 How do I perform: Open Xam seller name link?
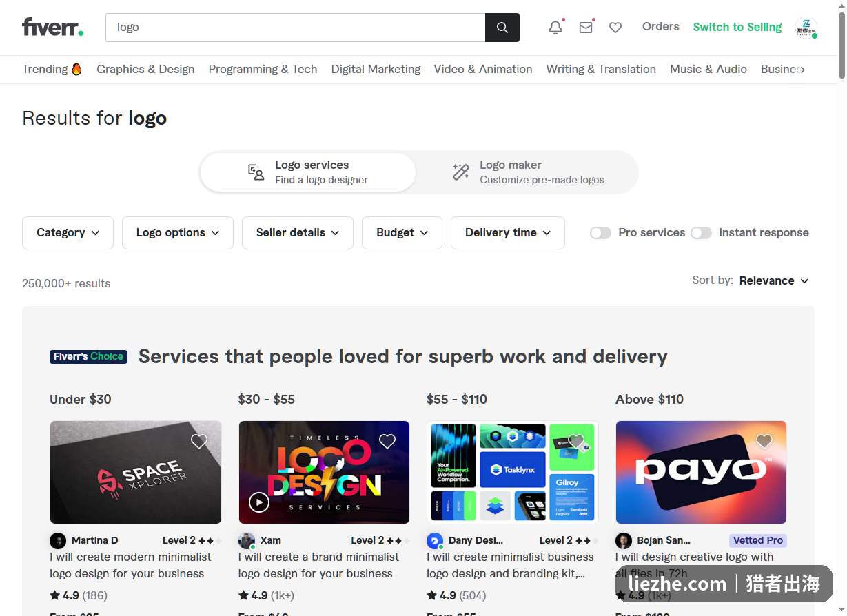pyautogui.click(x=271, y=540)
